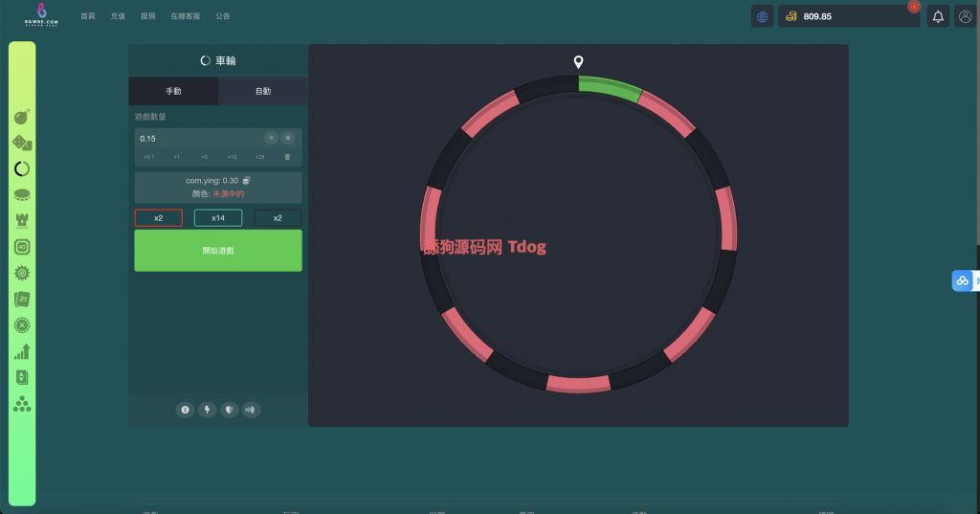
Task: Open the blackjack 21 cards game
Action: point(22,300)
